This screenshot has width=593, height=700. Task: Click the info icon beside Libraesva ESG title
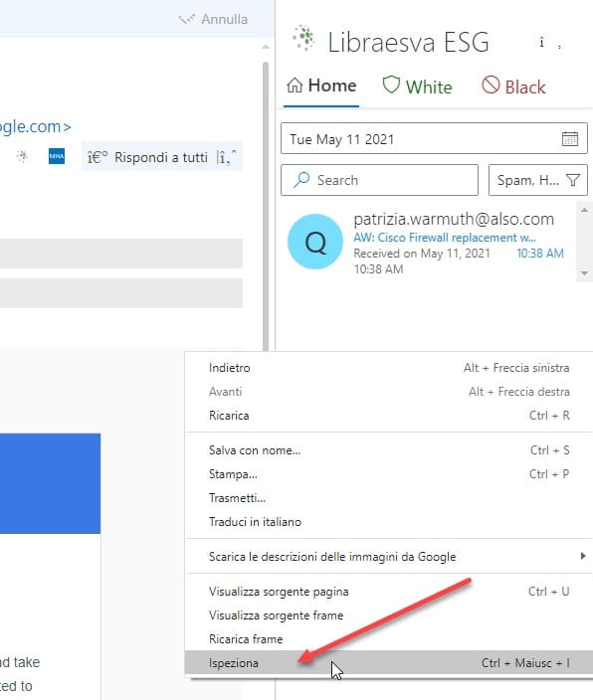point(541,43)
